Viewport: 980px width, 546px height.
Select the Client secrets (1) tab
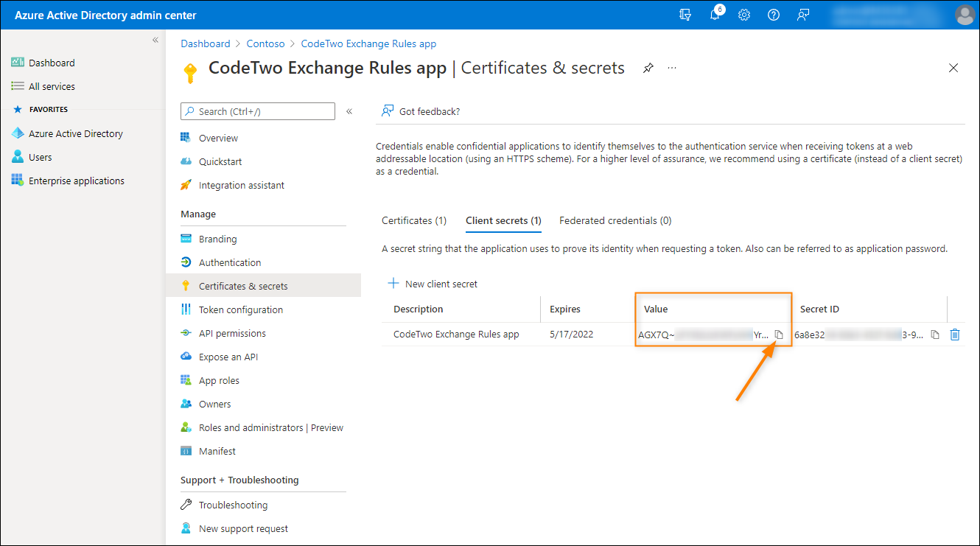(503, 220)
